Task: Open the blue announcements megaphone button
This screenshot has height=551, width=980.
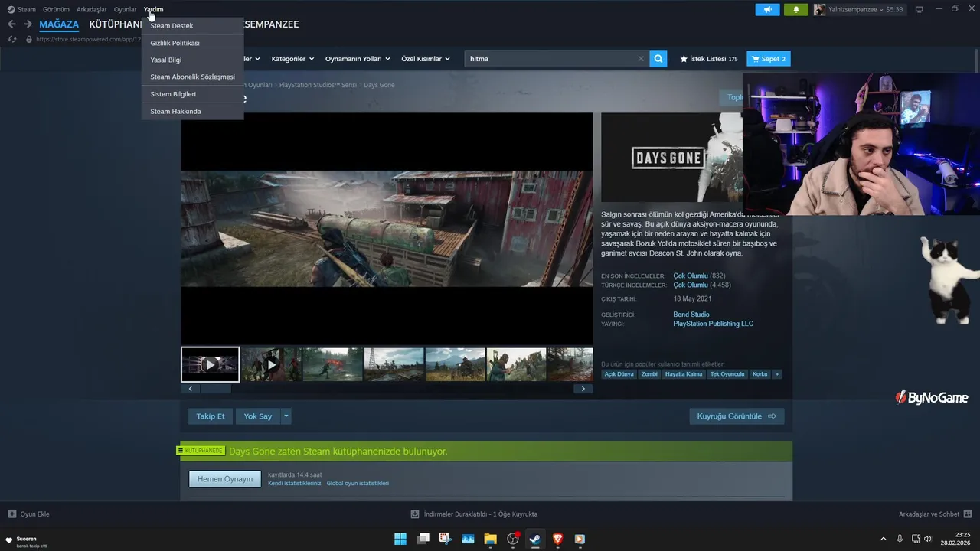Action: [x=768, y=9]
